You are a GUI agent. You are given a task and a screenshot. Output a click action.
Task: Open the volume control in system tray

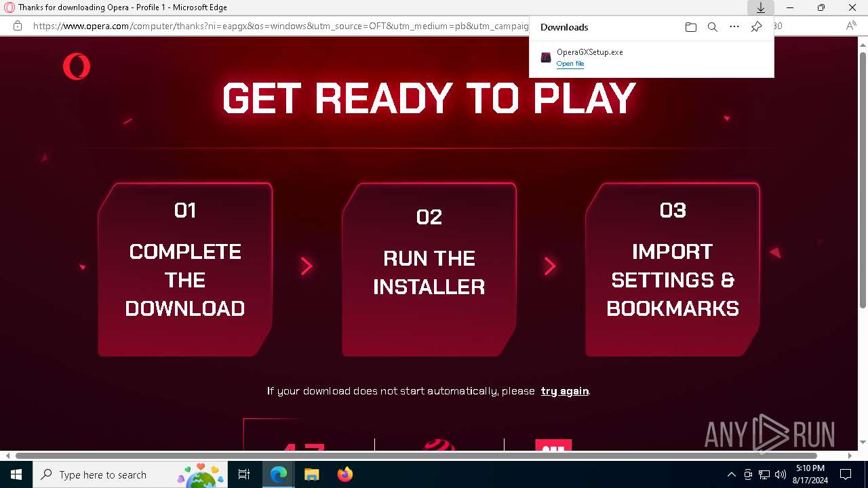781,474
